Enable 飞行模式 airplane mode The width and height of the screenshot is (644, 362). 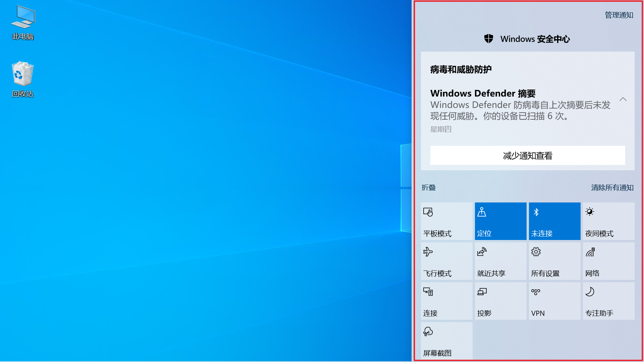pos(446,261)
